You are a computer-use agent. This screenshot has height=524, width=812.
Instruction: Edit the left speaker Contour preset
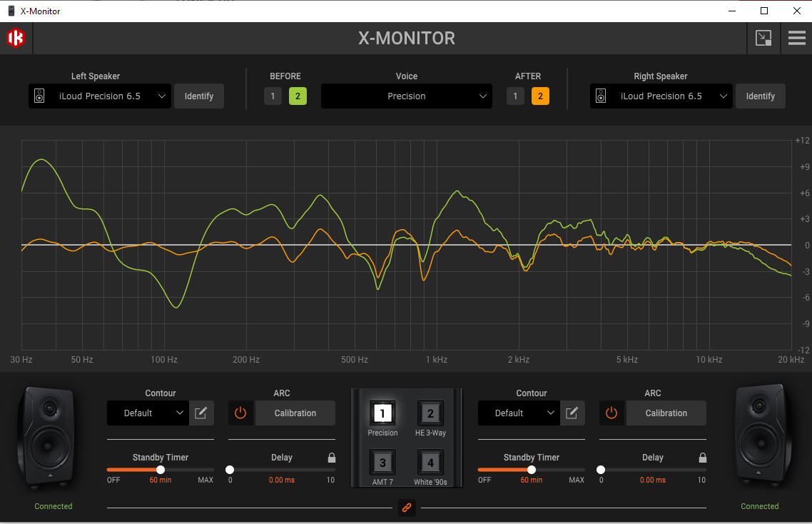tap(201, 413)
